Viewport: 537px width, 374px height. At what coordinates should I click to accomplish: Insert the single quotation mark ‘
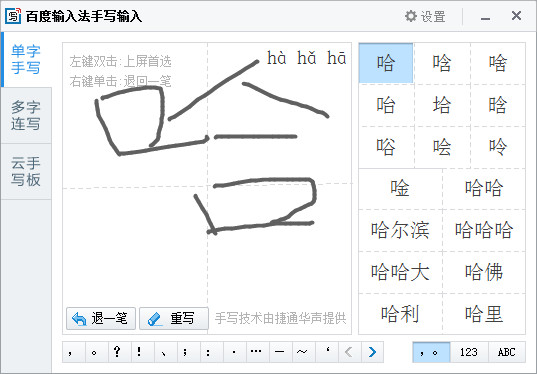tap(326, 352)
